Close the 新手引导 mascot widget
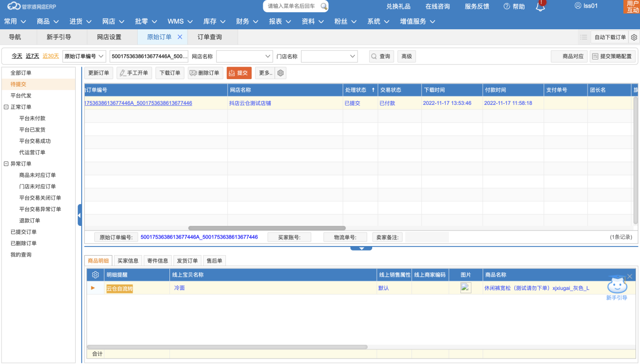 tap(629, 276)
